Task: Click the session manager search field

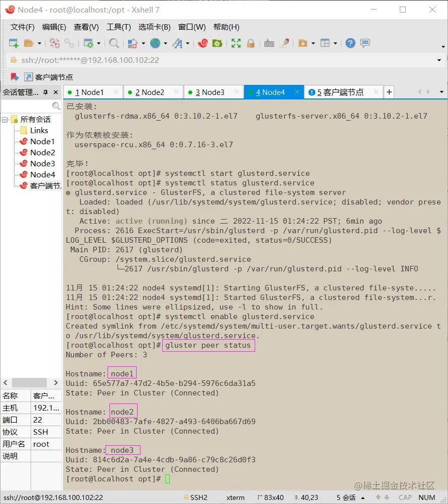Action: point(31,106)
